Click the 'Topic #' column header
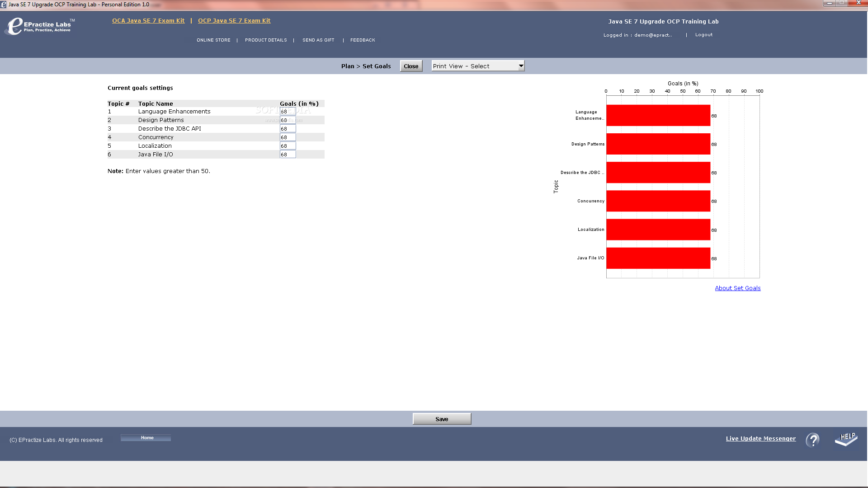The image size is (868, 488). coord(118,104)
